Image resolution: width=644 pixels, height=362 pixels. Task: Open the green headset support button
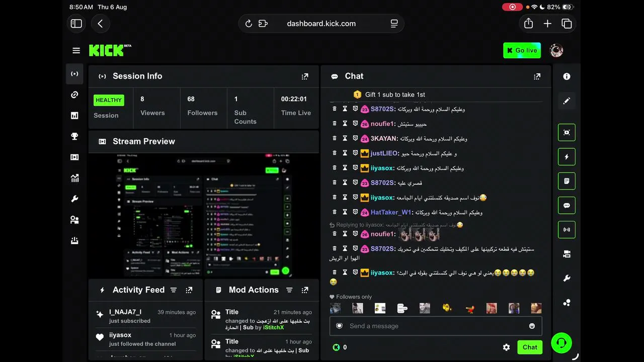click(561, 343)
